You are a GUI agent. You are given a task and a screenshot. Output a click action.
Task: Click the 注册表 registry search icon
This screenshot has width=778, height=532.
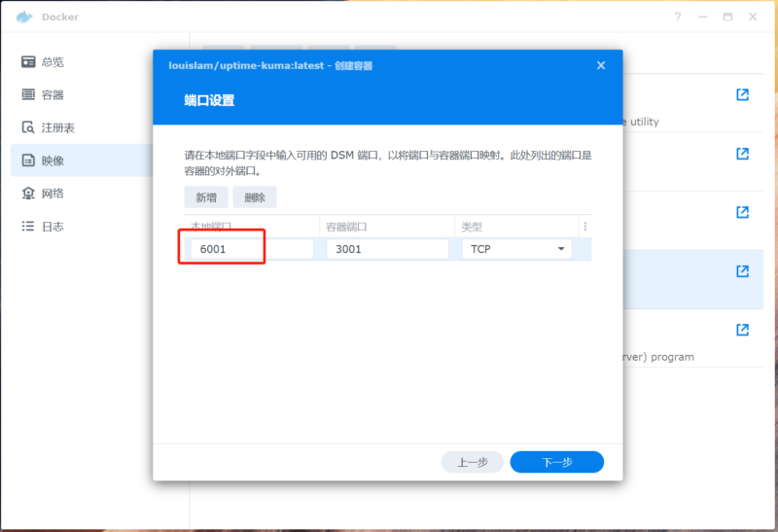tap(28, 127)
